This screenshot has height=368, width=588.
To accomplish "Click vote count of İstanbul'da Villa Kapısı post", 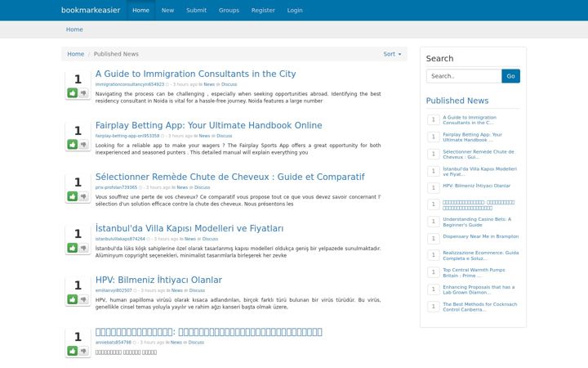I will click(78, 234).
